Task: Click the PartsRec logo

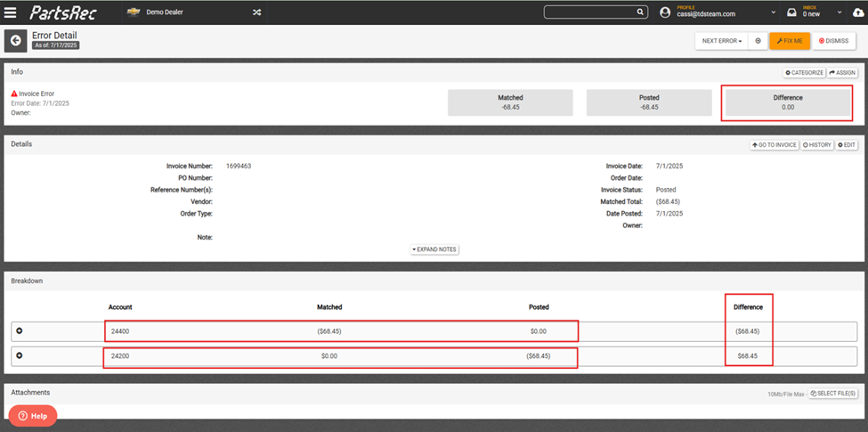Action: [63, 12]
